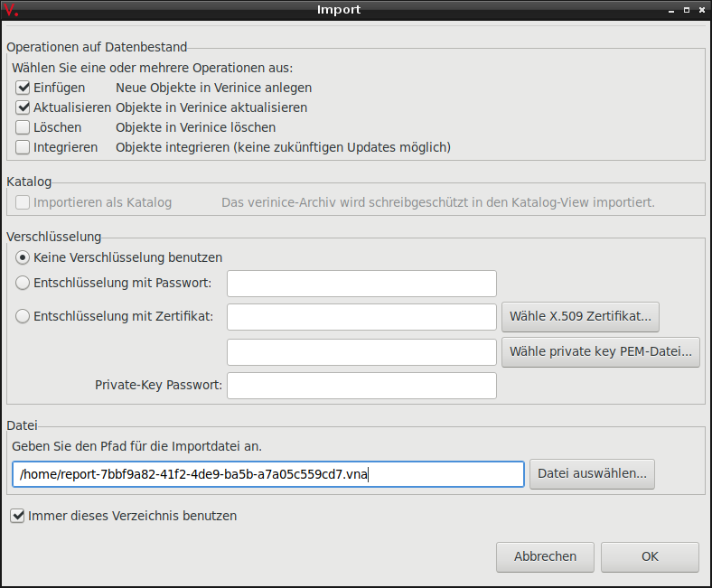Viewport: 712px width, 588px height.
Task: Cancel import with Abbrechen button
Action: click(545, 556)
